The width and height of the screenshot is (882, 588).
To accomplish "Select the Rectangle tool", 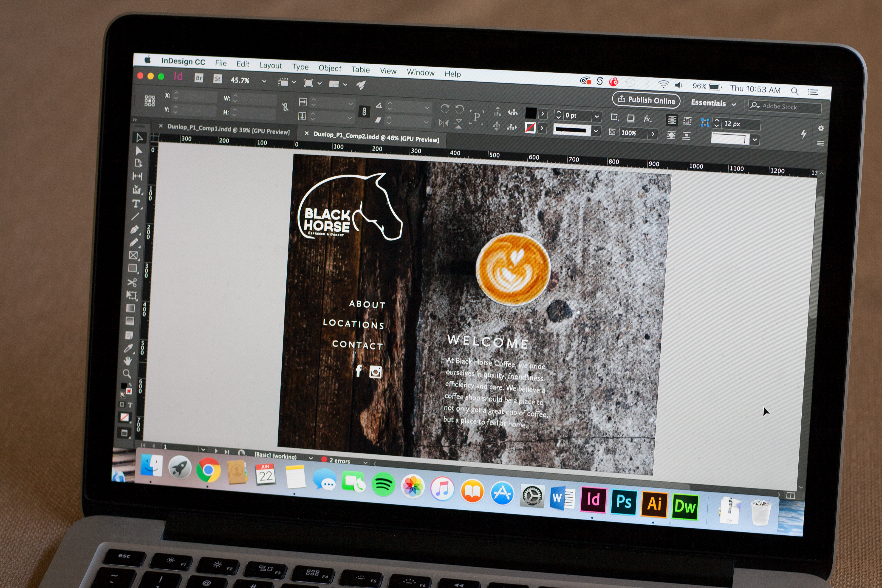I will point(132,269).
